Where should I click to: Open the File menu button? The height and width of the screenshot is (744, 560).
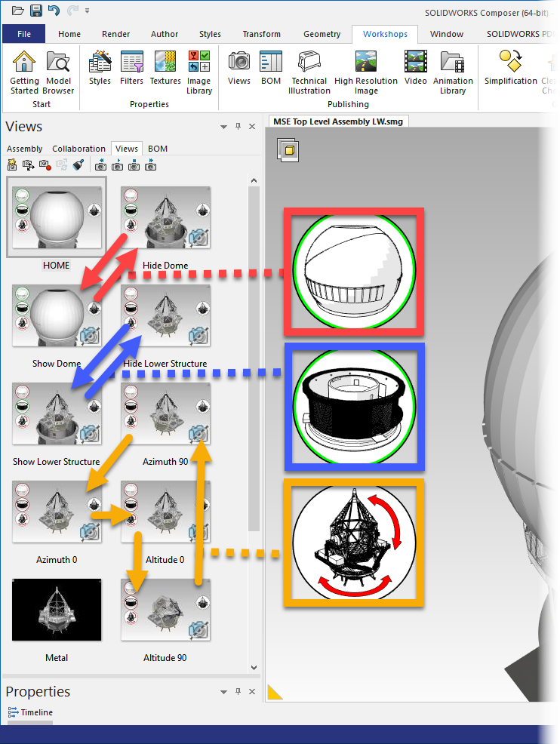point(23,34)
